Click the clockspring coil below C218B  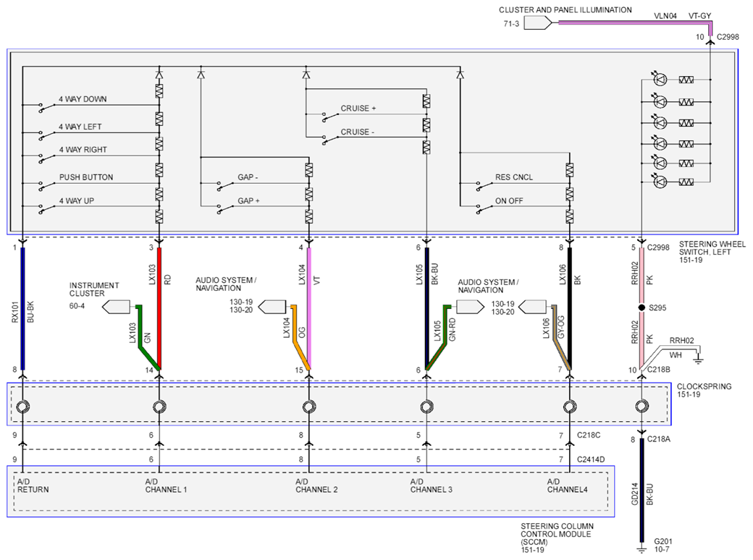(641, 407)
